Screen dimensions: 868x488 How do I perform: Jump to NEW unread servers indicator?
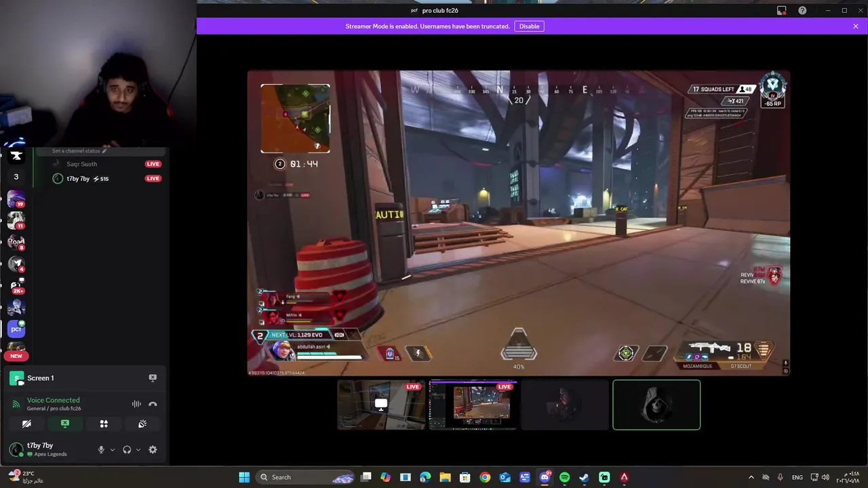16,356
